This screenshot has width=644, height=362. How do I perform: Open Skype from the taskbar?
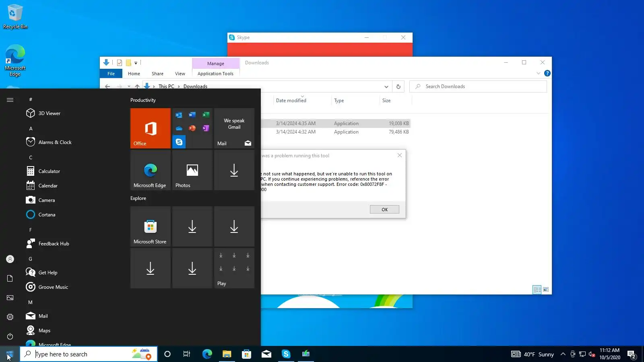(x=286, y=354)
